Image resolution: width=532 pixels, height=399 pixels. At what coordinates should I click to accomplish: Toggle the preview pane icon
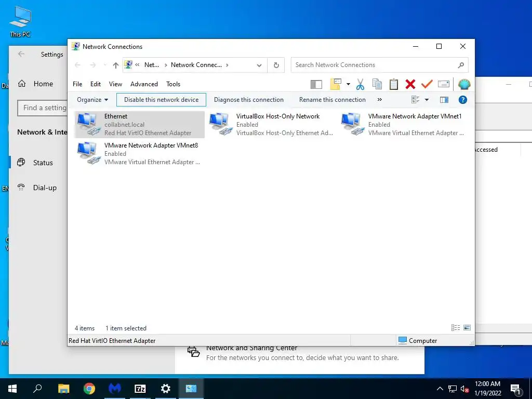coord(444,100)
